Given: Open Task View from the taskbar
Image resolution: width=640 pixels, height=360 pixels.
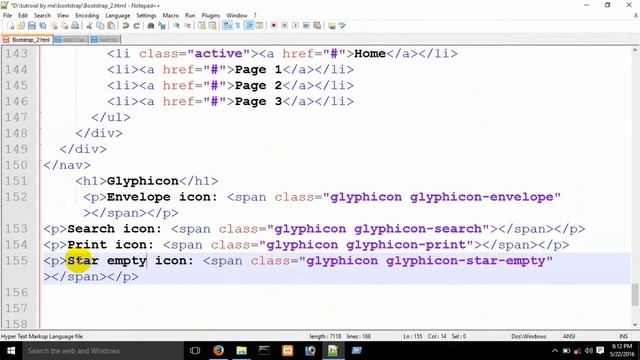Looking at the screenshot, I should tap(195, 351).
